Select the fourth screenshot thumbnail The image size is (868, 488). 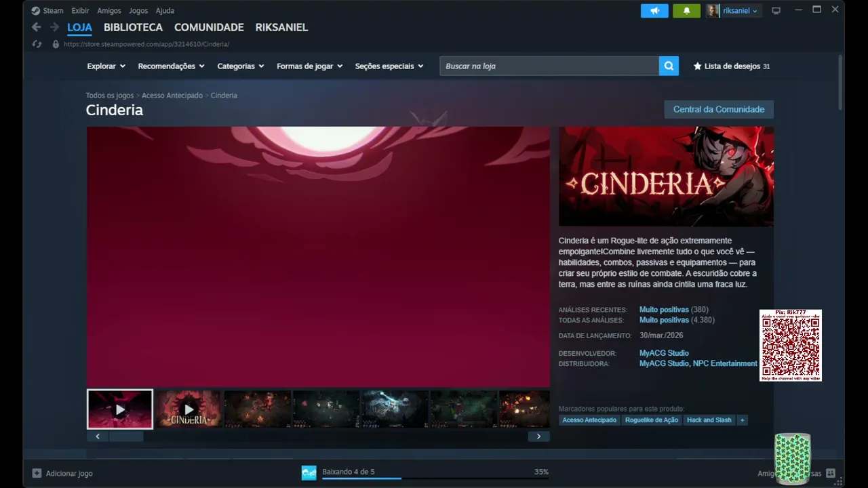click(326, 409)
